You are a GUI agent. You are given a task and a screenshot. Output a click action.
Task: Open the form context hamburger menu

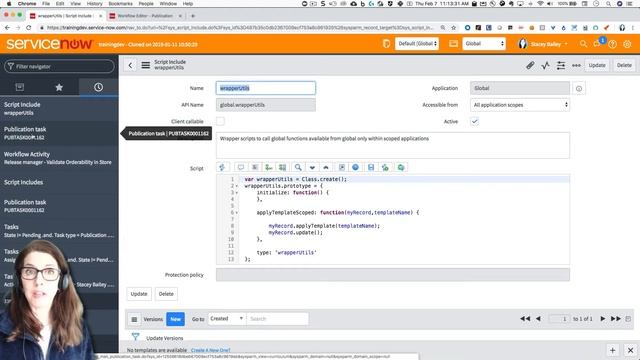coord(145,65)
